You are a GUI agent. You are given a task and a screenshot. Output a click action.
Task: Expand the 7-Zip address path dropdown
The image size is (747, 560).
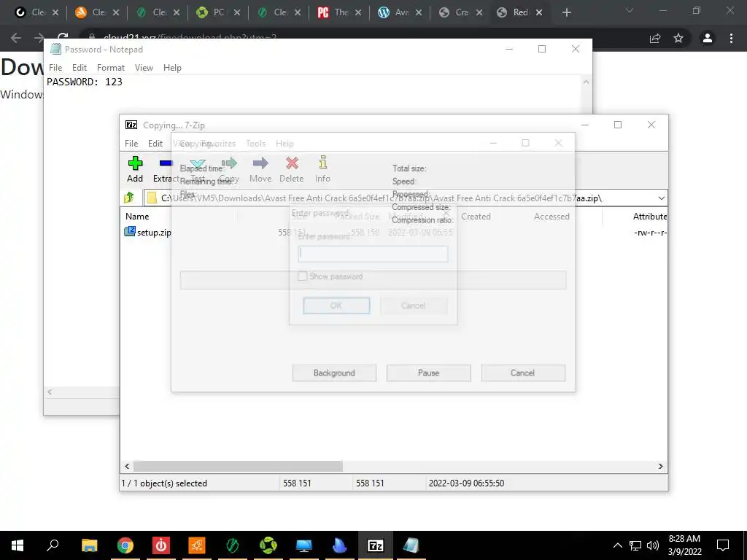click(x=661, y=198)
